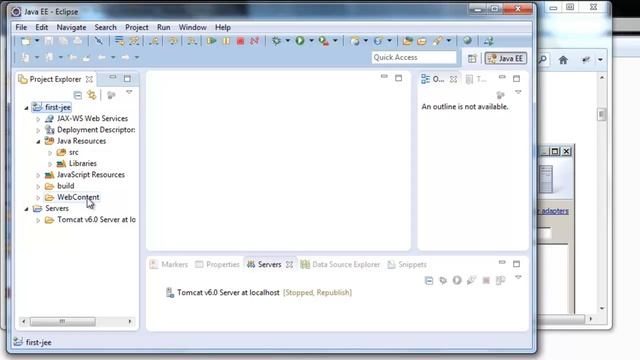Open the New wizard dropdown arrow

pos(37,41)
